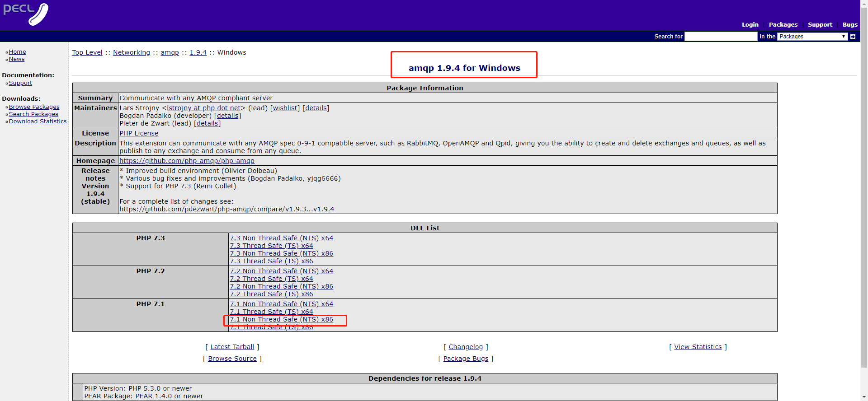This screenshot has height=401, width=868.
Task: Download 7.1 Thread Safe (TS) x64
Action: coord(271,312)
